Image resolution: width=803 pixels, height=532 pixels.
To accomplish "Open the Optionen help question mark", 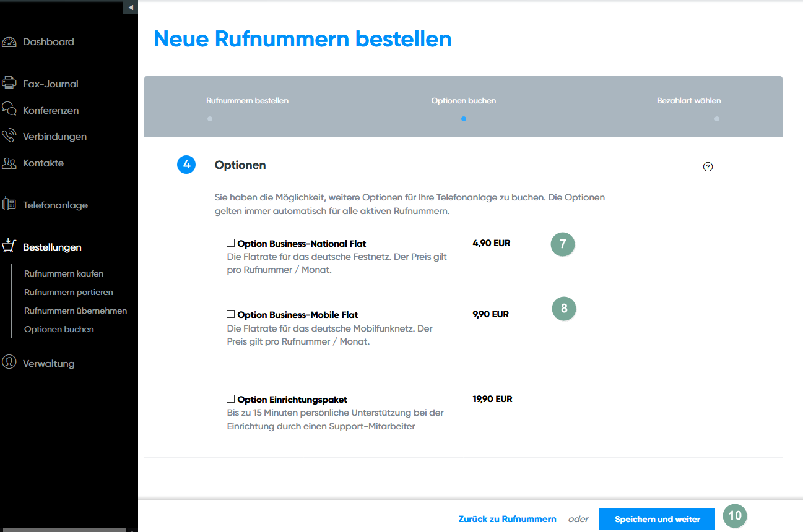I will point(708,166).
